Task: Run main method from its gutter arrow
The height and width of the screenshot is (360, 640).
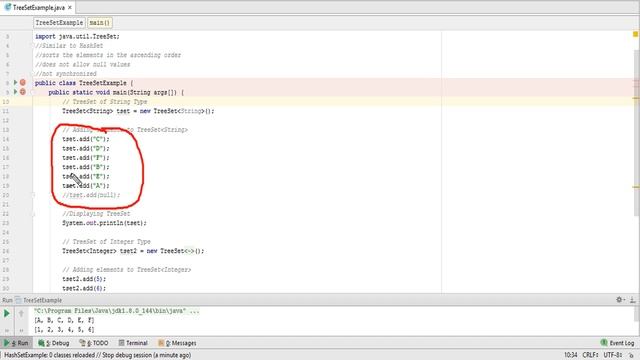Action: [x=16, y=92]
